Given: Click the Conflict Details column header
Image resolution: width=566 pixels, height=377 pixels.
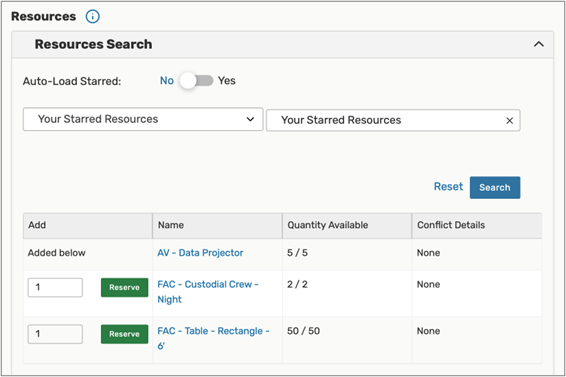Looking at the screenshot, I should 477,225.
